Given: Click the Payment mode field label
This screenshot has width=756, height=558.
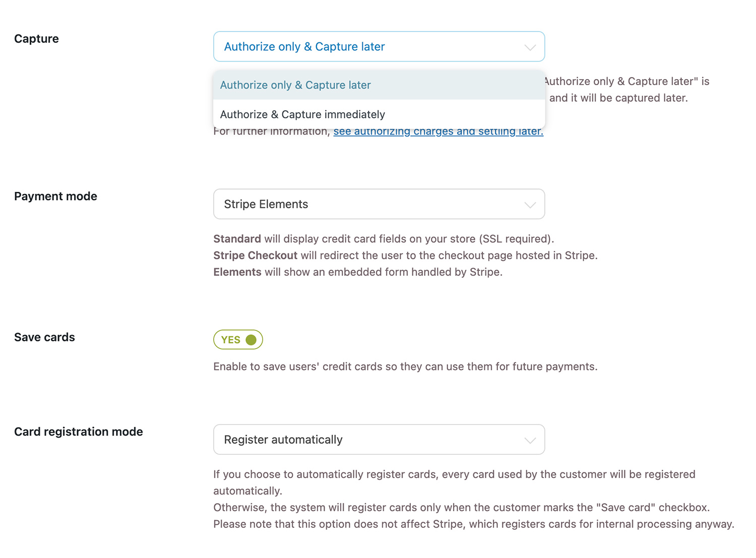Looking at the screenshot, I should 55,196.
